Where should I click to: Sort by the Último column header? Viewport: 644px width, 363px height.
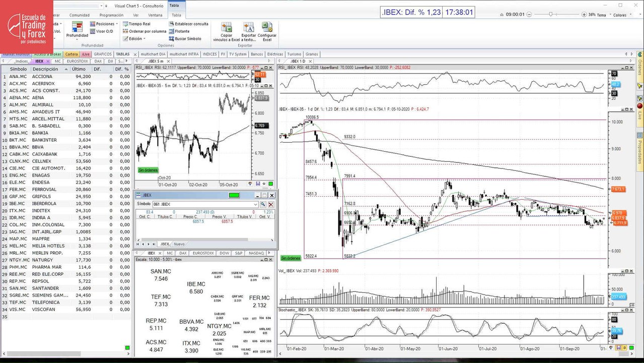[x=78, y=69]
